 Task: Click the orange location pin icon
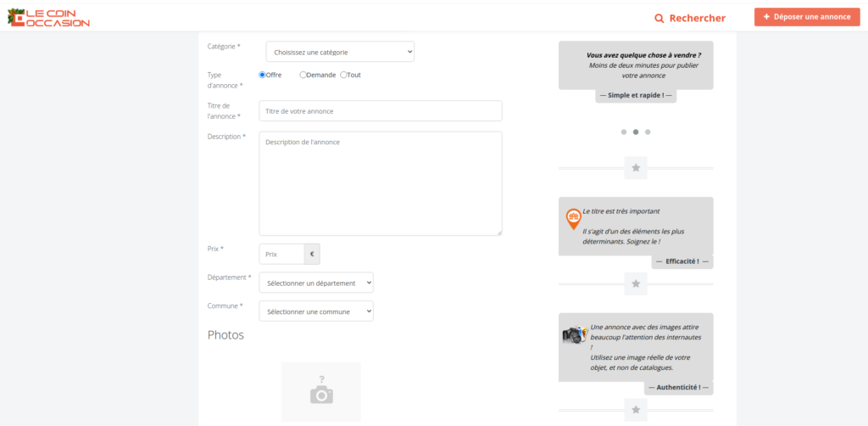(574, 220)
